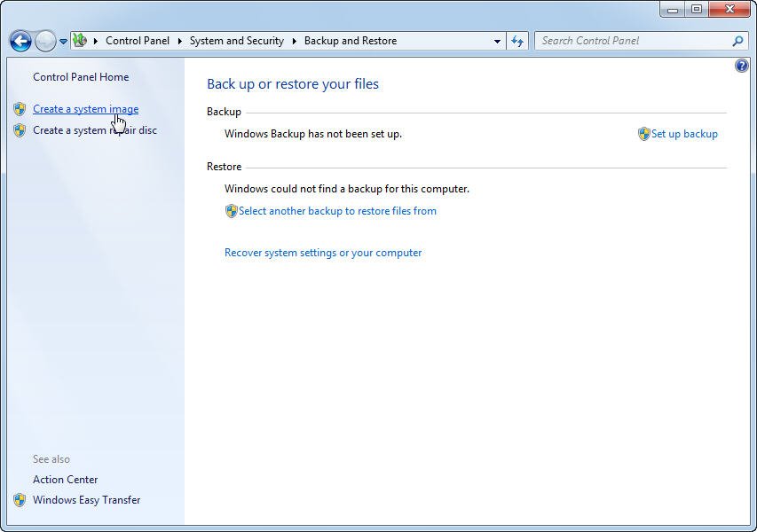This screenshot has height=532, width=757.
Task: Click the blue Back arrow button
Action: point(20,41)
